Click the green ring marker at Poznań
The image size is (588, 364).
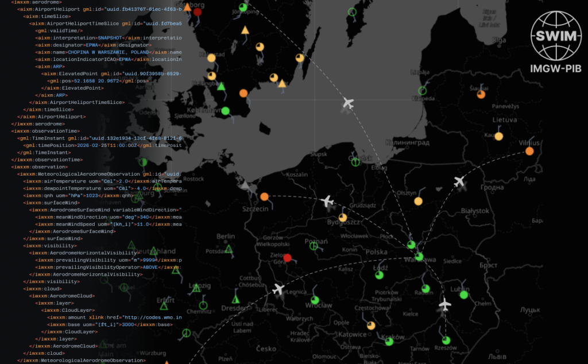pos(314,246)
